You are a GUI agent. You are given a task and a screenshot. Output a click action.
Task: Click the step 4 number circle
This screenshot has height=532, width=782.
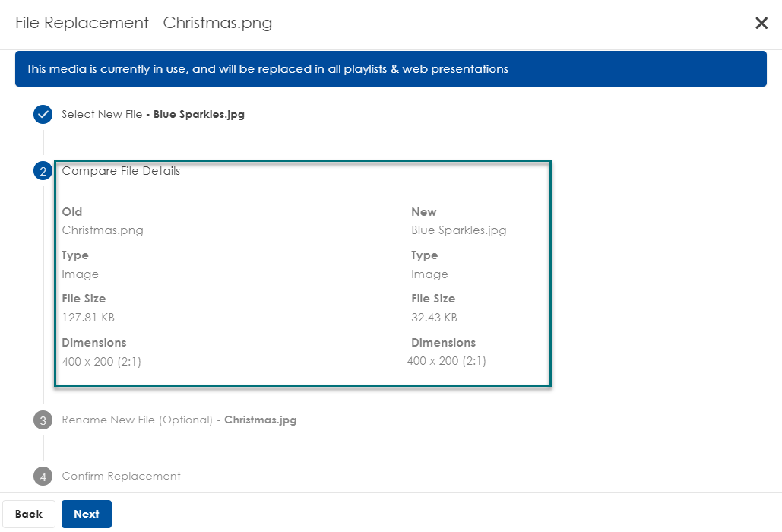tap(43, 477)
